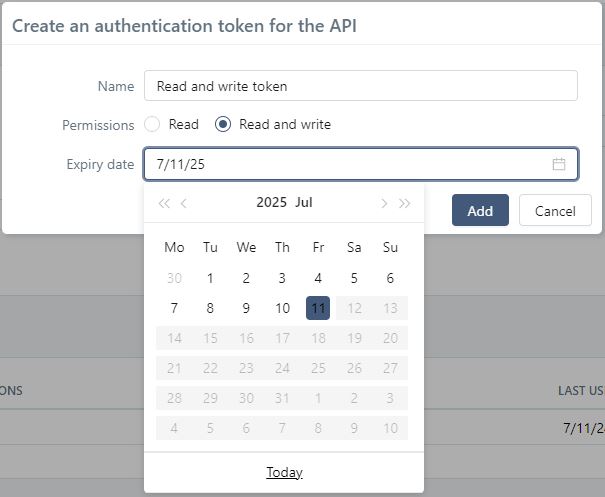Choose June 30 in the calendar
Screen dimensions: 605x497
click(174, 278)
